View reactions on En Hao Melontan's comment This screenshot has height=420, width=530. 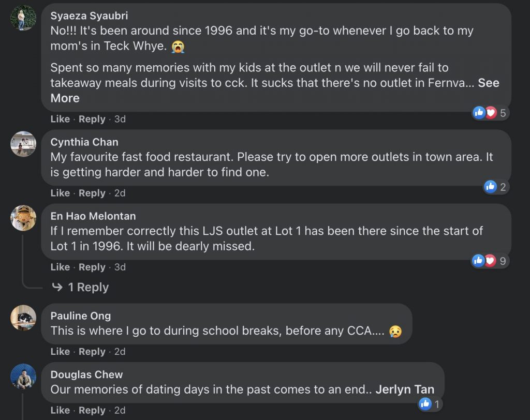(x=490, y=261)
